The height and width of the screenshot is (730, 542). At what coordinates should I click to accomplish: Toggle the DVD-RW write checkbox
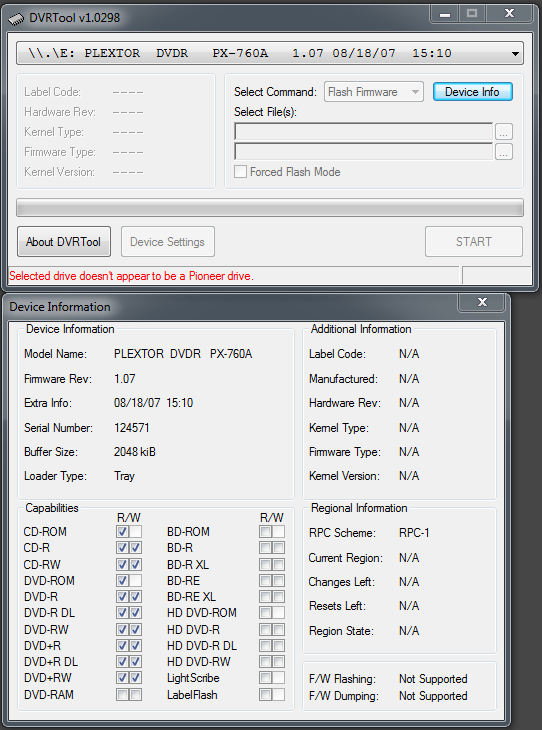point(136,630)
